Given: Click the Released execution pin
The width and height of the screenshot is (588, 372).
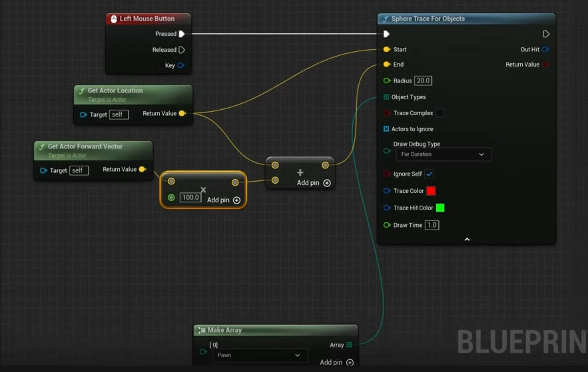Looking at the screenshot, I should pos(182,50).
